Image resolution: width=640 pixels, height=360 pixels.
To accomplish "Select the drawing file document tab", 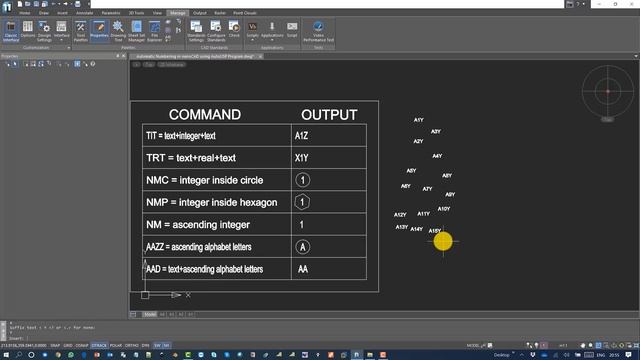I will [x=196, y=56].
